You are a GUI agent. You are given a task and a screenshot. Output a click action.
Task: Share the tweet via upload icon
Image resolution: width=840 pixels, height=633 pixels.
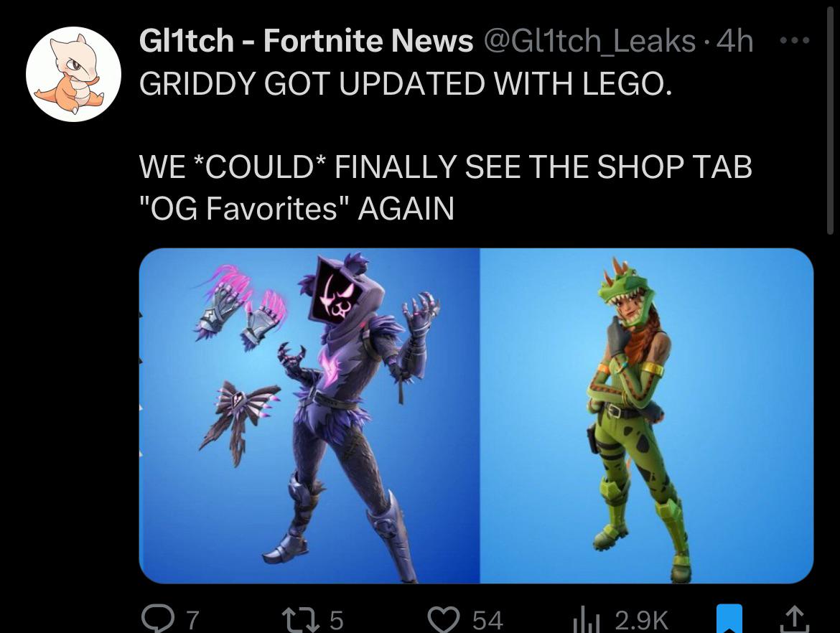coord(795,619)
